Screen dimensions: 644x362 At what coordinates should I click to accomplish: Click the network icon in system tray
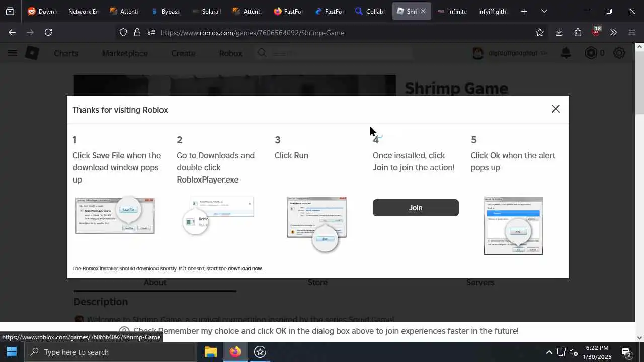tap(561, 352)
